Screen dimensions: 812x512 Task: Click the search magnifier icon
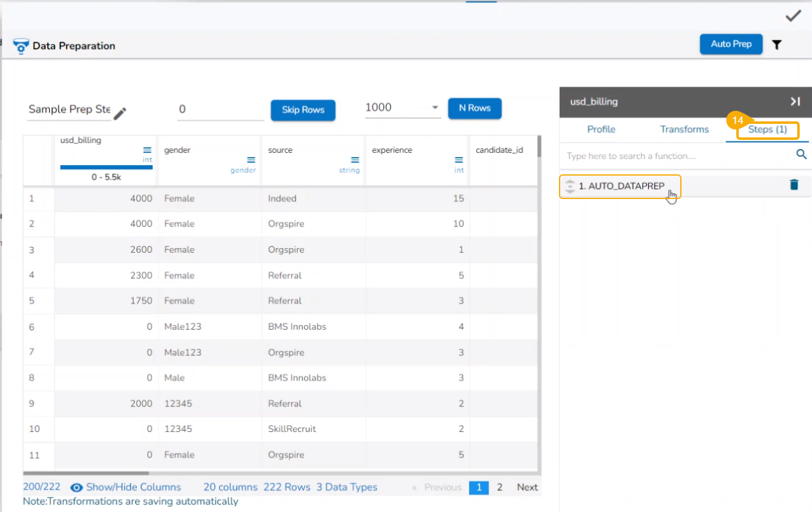click(801, 155)
